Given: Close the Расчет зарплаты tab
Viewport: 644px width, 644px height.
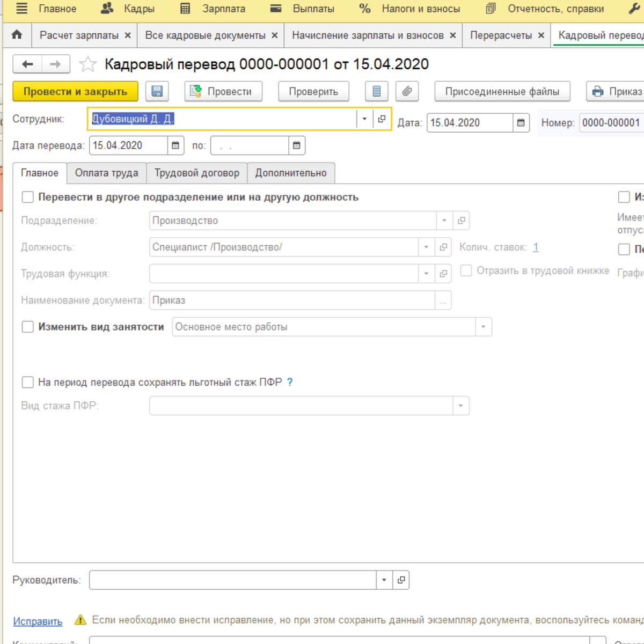Looking at the screenshot, I should 128,35.
